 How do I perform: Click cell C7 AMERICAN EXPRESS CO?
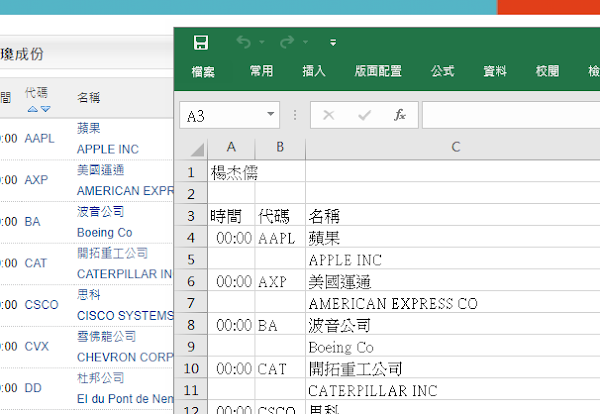[453, 303]
